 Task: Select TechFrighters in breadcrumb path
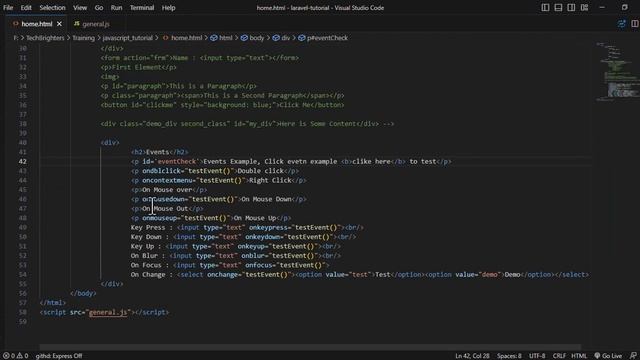pos(45,38)
